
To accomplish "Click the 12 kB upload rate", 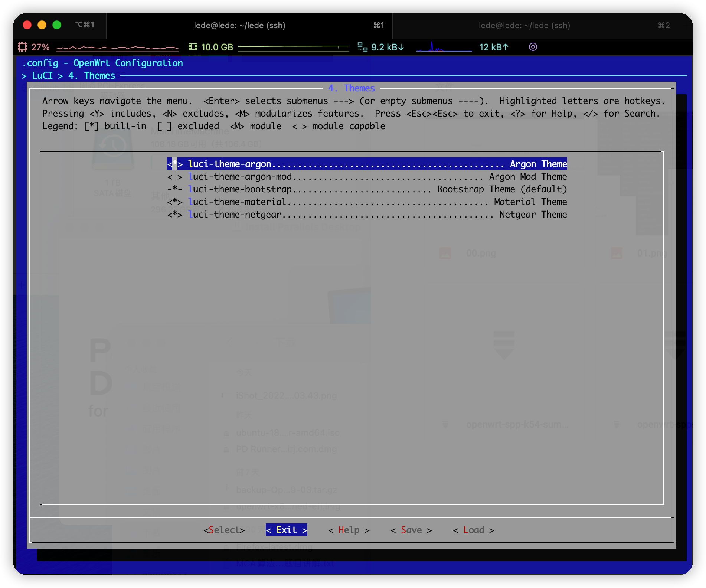I will click(494, 47).
